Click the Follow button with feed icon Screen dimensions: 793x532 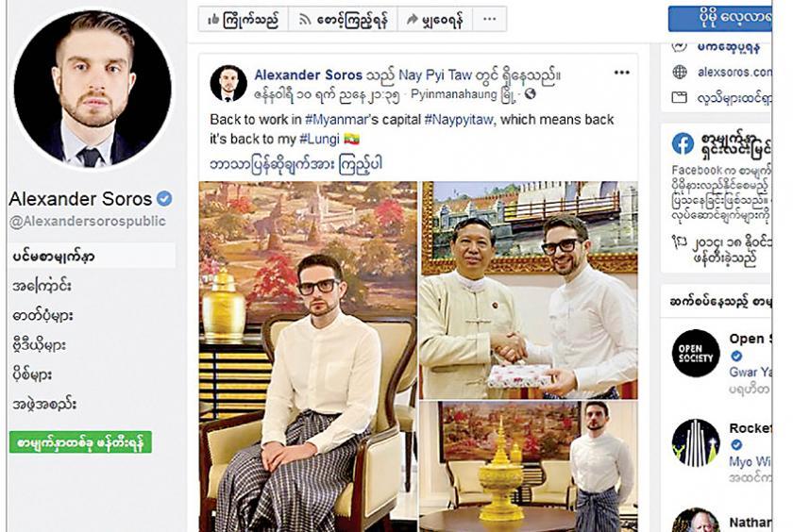[343, 20]
